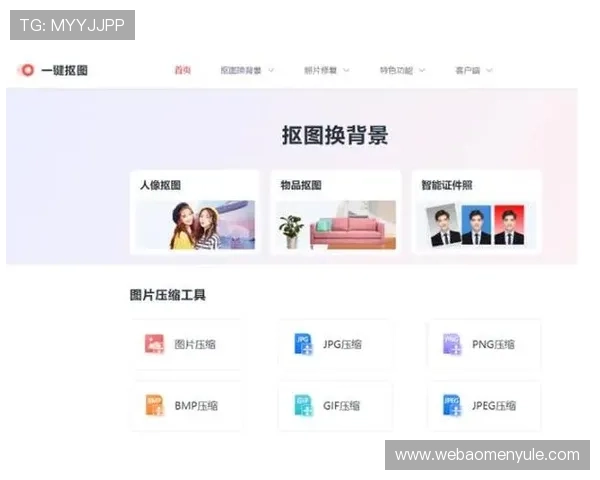Click the blue JPEG压缩 file icon
Viewport: 600px width, 480px height.
pos(452,405)
